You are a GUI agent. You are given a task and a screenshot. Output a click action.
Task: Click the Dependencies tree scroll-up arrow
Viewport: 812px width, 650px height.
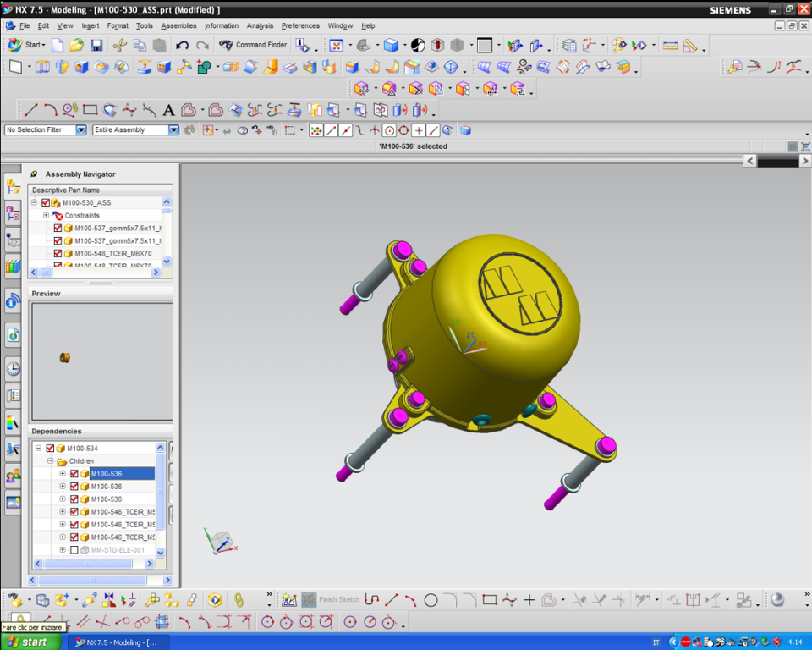(160, 448)
